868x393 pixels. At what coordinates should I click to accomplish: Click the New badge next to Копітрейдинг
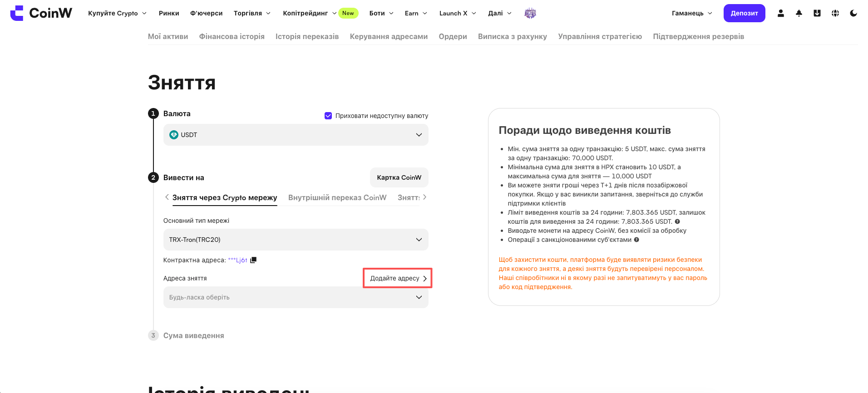tap(348, 13)
